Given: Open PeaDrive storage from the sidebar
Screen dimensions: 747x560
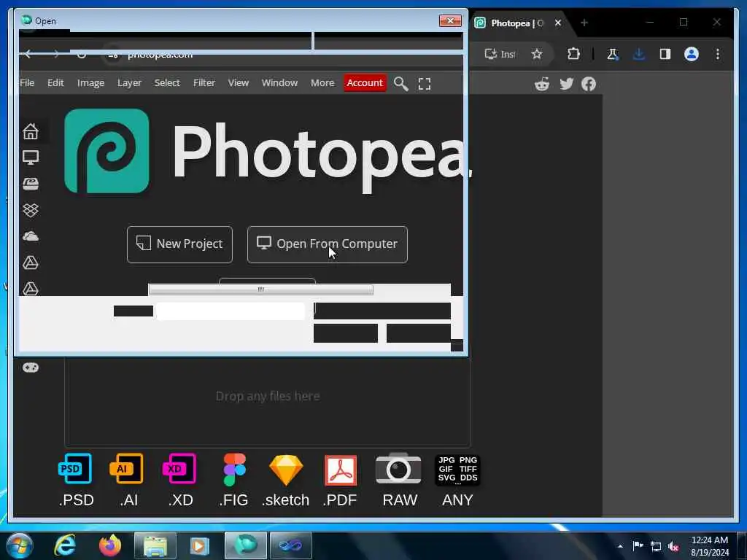Looking at the screenshot, I should point(31,184).
